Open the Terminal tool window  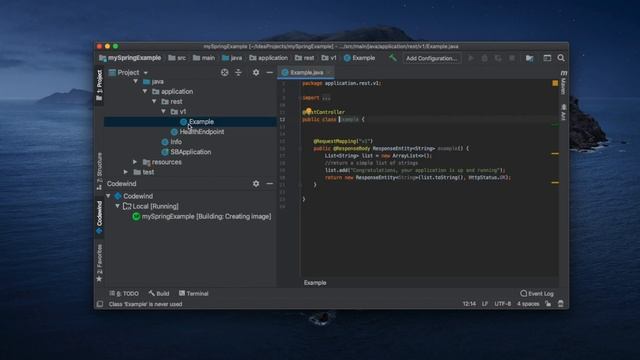pyautogui.click(x=194, y=293)
